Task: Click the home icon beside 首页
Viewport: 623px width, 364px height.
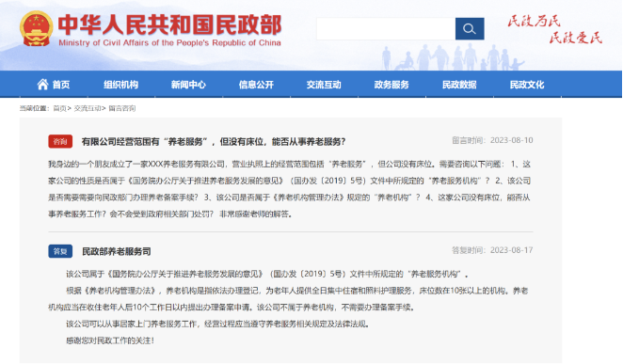Action: pos(42,84)
